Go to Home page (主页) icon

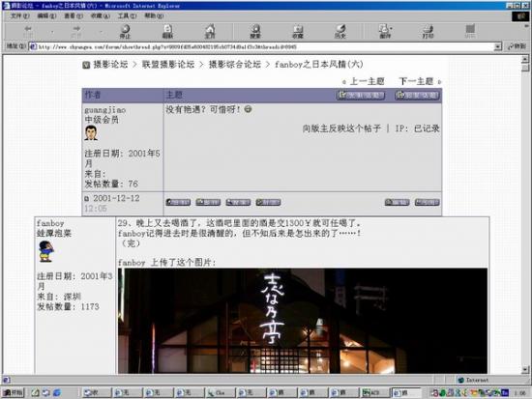210,31
